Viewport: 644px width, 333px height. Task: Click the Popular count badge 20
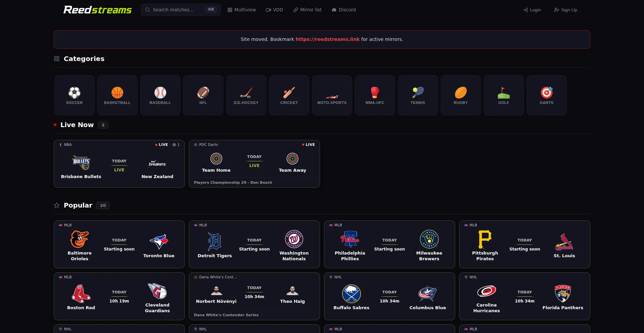pyautogui.click(x=103, y=205)
